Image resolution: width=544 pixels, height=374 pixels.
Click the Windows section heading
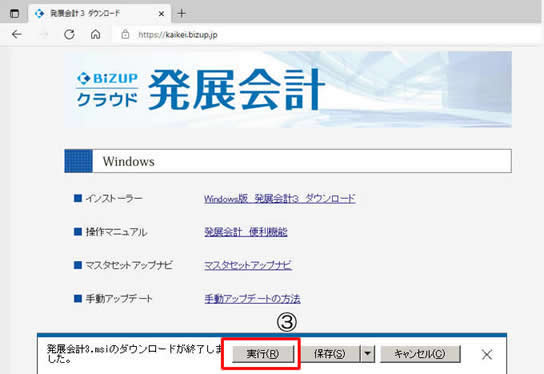[x=288, y=161]
